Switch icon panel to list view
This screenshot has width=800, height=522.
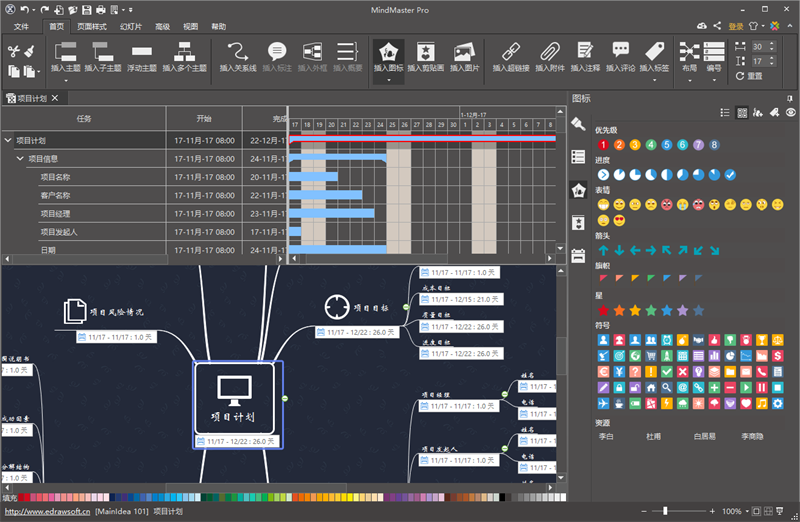pos(724,113)
